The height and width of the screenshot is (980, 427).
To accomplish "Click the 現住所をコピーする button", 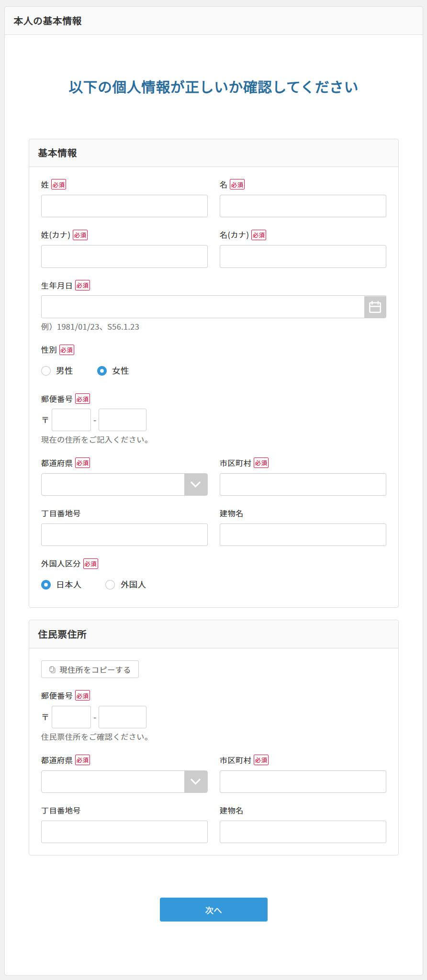I will click(90, 669).
